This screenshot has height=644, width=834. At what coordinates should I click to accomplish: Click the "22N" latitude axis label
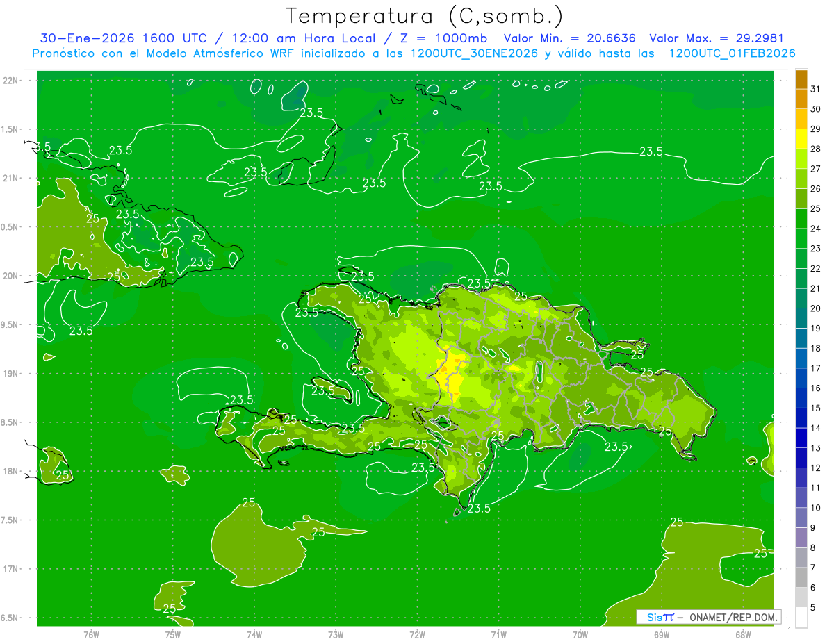click(10, 80)
